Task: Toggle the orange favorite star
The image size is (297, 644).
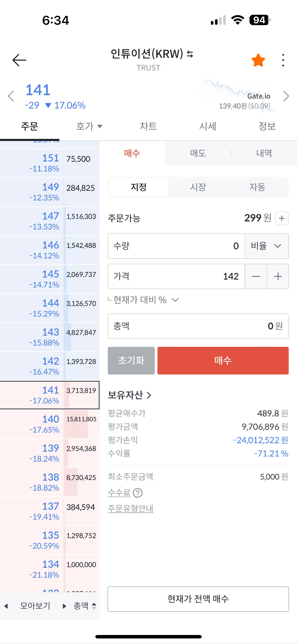Action: click(258, 60)
